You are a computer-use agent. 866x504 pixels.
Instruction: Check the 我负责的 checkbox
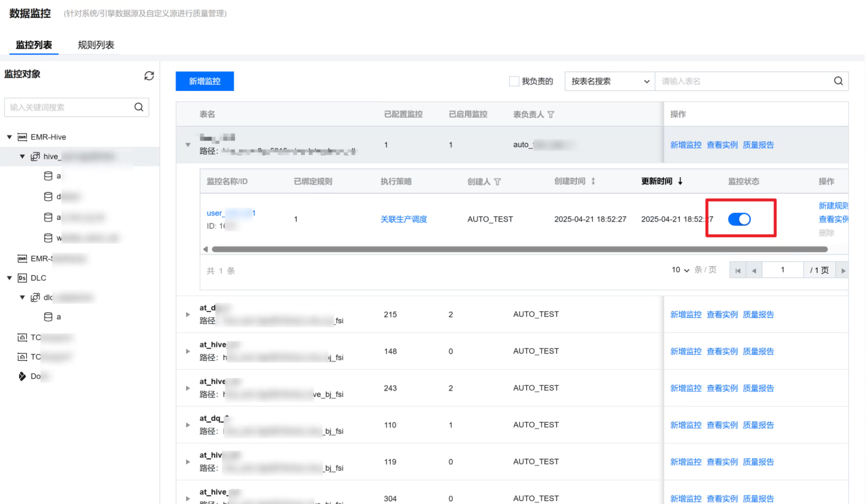point(514,81)
